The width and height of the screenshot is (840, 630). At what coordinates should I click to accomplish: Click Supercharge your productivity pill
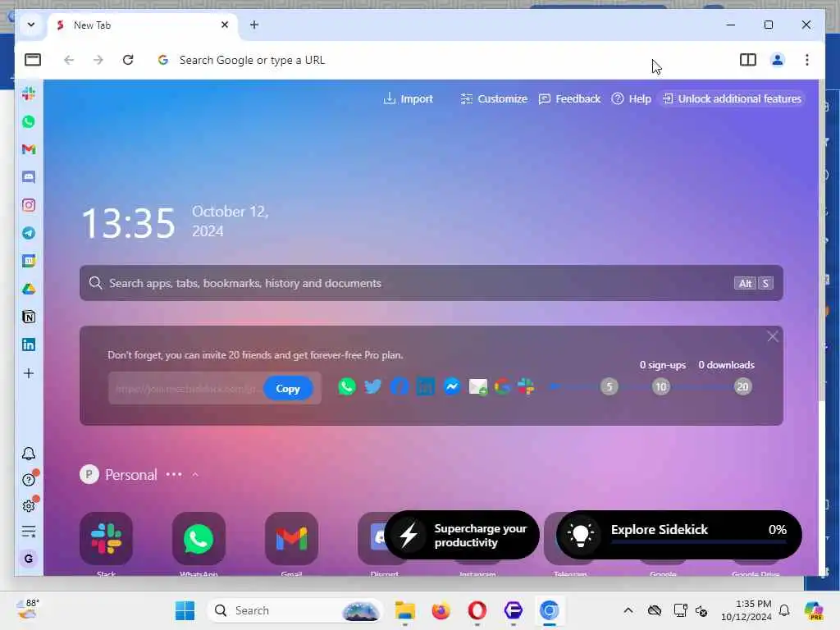(x=462, y=535)
